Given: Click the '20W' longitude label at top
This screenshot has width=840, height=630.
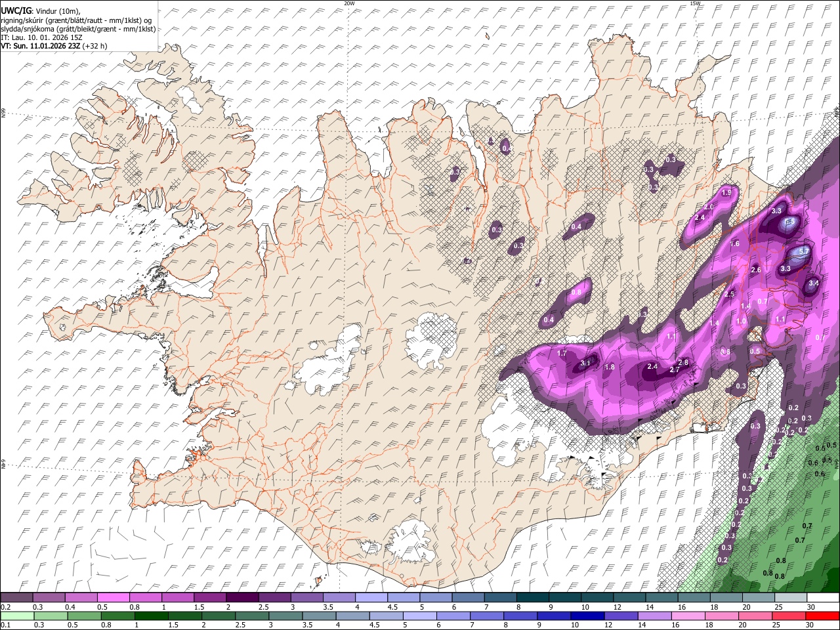Looking at the screenshot, I should click(x=349, y=3).
